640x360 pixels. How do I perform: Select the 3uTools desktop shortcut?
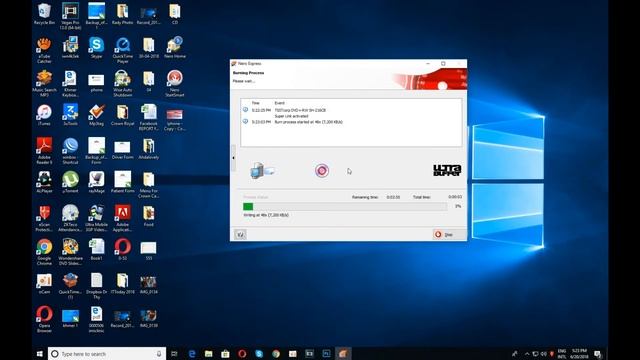(x=70, y=115)
